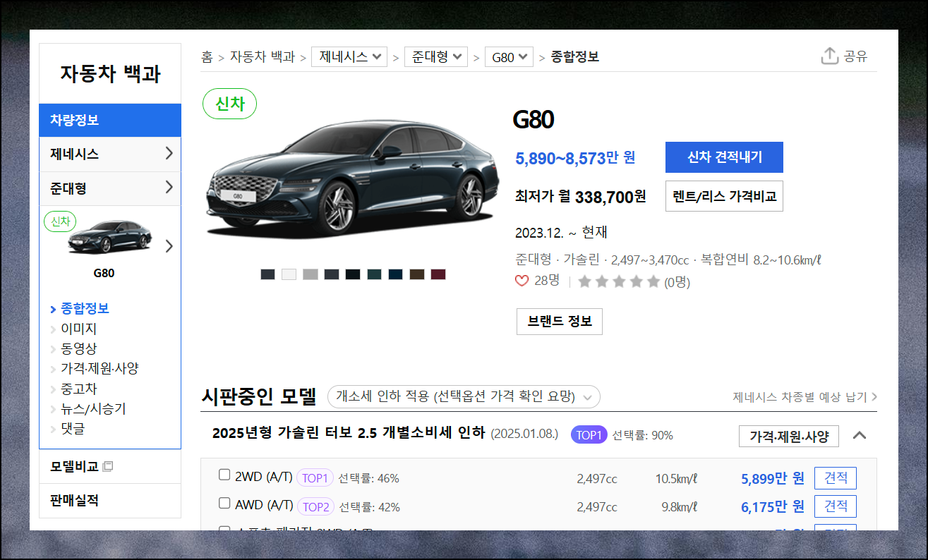Click 견적 button for AWD row
The width and height of the screenshot is (928, 560).
click(x=836, y=506)
